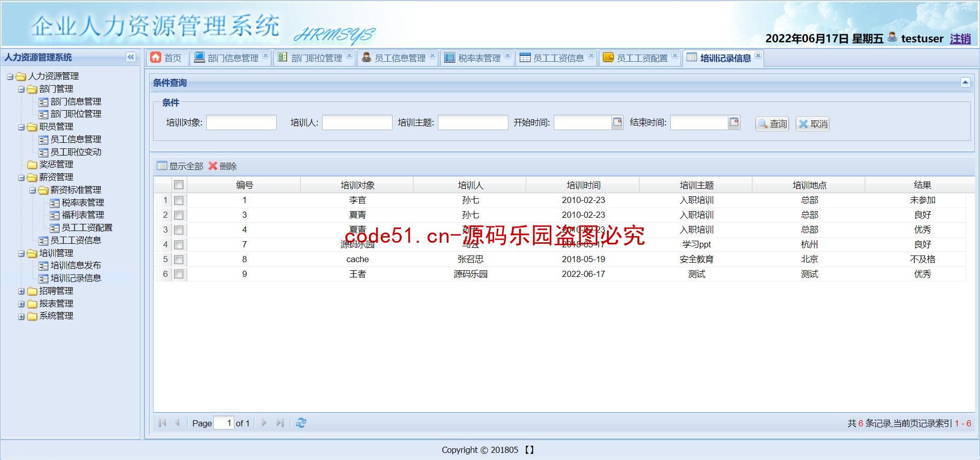Expand the 招聘管理 tree node
980x460 pixels.
(x=21, y=291)
